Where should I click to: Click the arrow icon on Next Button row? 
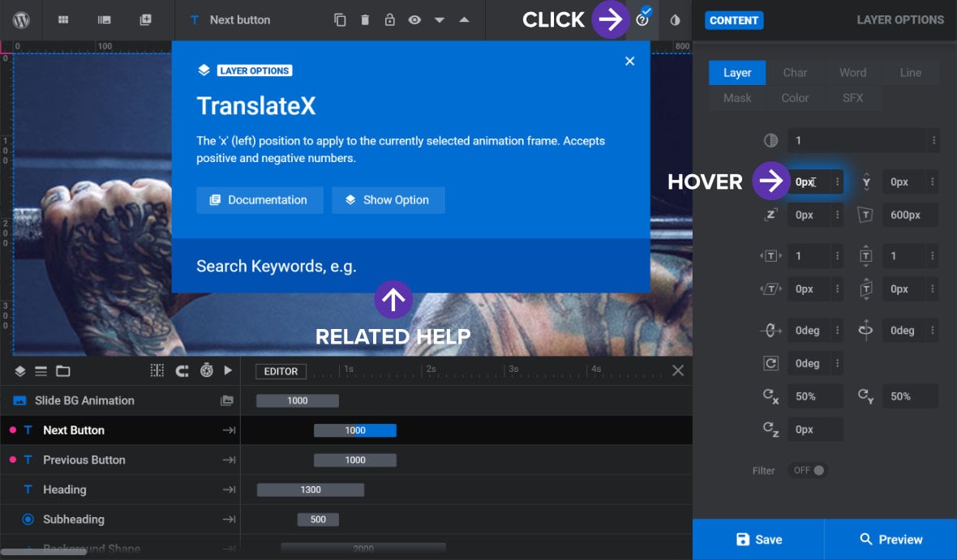click(229, 430)
